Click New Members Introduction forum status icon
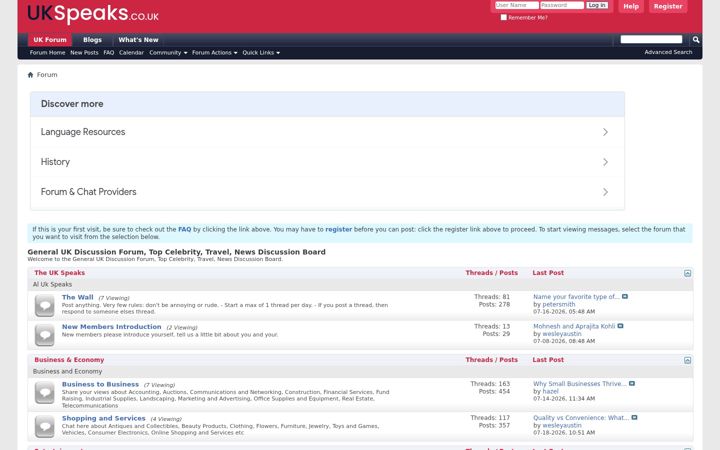 pos(45,335)
